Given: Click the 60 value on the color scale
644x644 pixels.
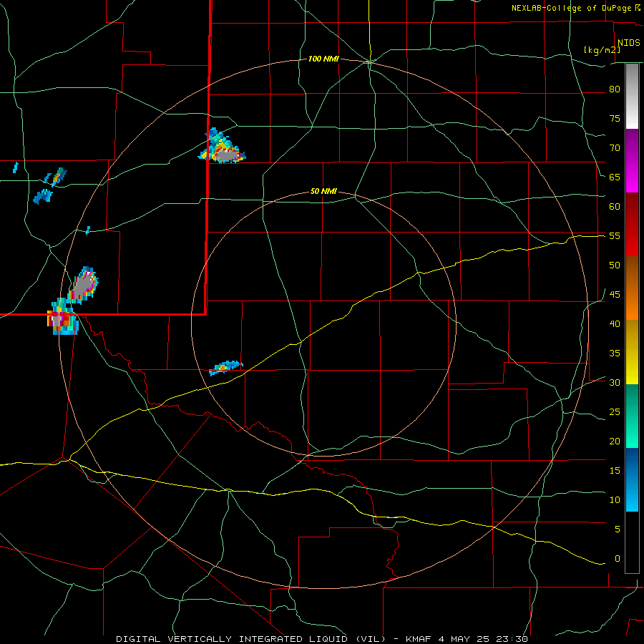Looking at the screenshot, I should pos(615,206).
